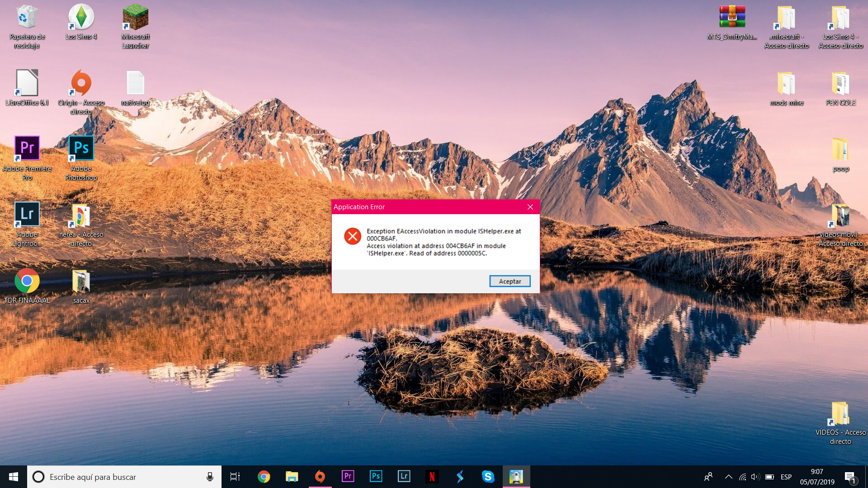The width and height of the screenshot is (868, 488).
Task: Open Google Chrome from the taskbar
Action: (x=264, y=477)
